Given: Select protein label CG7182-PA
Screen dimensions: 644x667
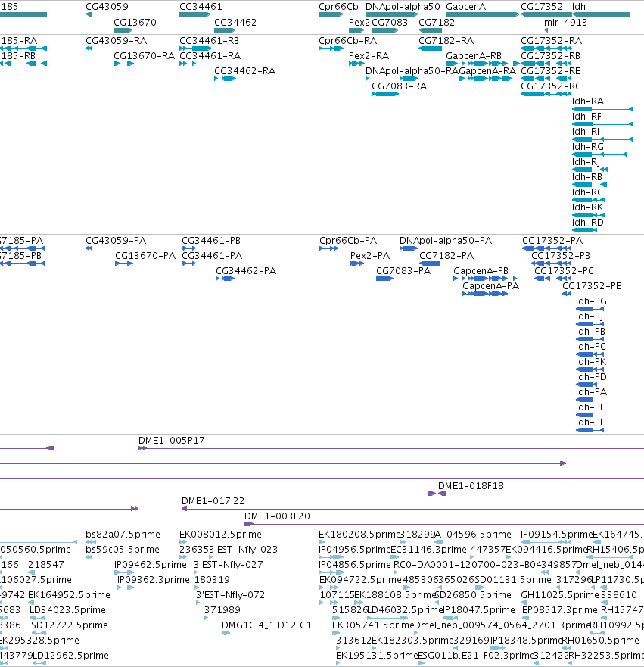Looking at the screenshot, I should [446, 256].
